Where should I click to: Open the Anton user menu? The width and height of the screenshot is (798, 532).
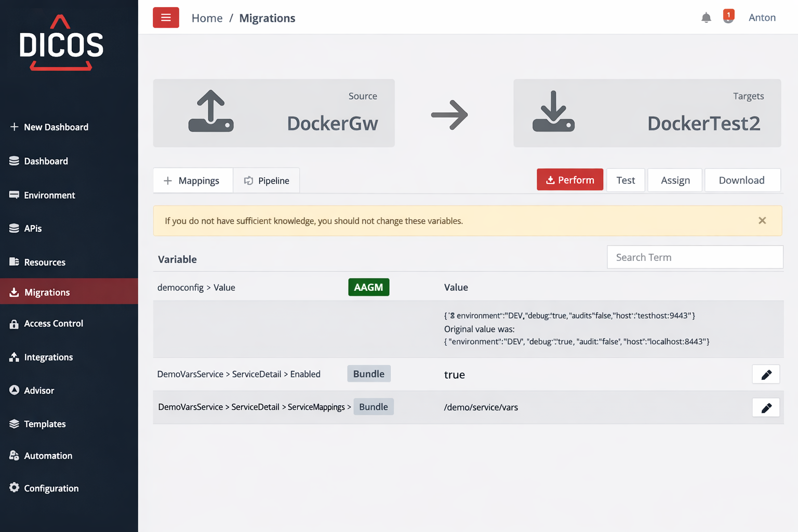coord(762,18)
